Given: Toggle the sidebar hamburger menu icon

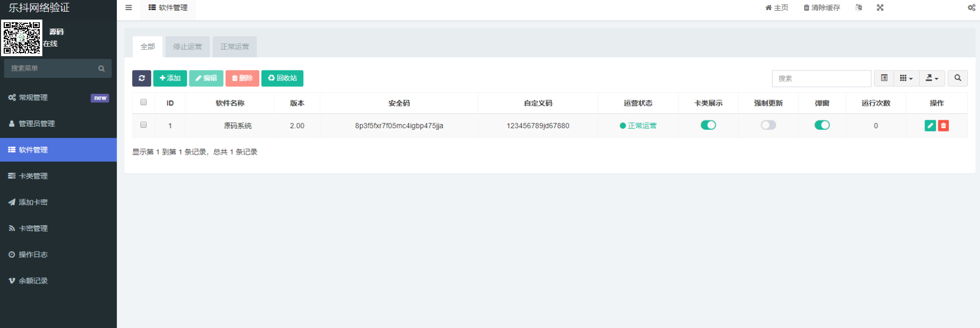Looking at the screenshot, I should [129, 7].
